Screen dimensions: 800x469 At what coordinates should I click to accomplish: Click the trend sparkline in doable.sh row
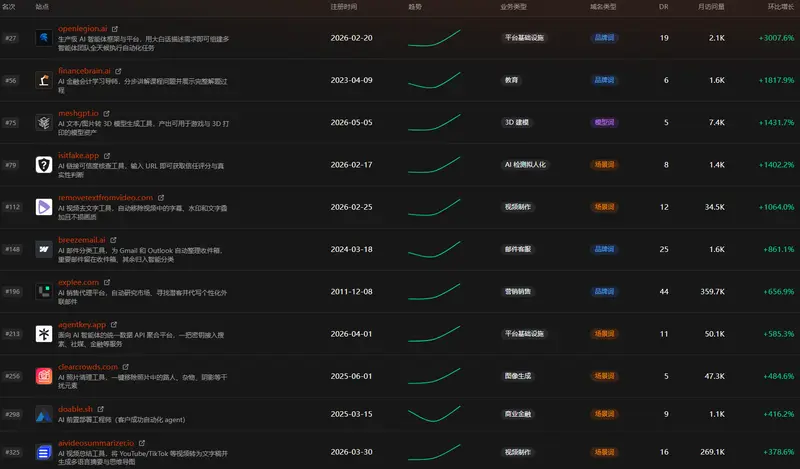point(434,414)
